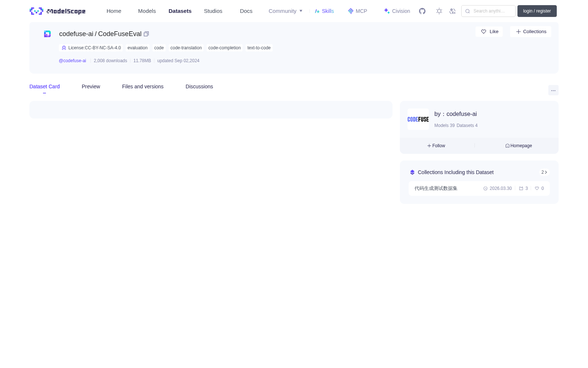Image resolution: width=588 pixels, height=368 pixels.
Task: Click the MCP diamond icon
Action: pos(351,11)
